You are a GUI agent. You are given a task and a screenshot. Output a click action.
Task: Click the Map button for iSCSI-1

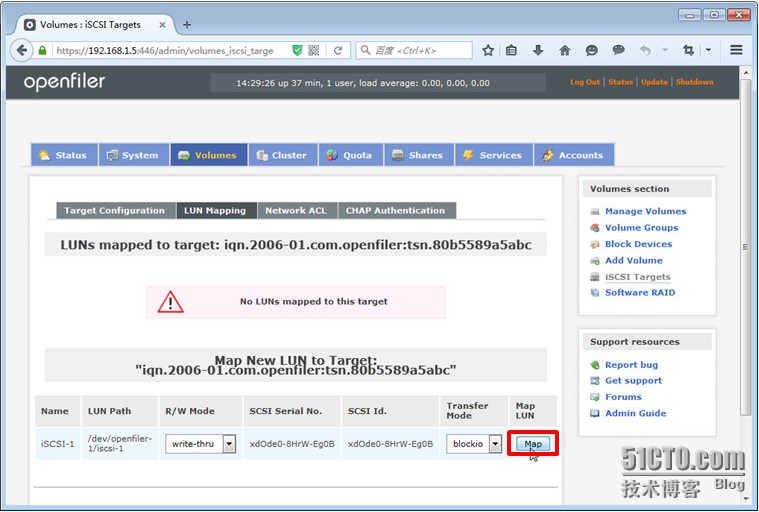(x=533, y=444)
